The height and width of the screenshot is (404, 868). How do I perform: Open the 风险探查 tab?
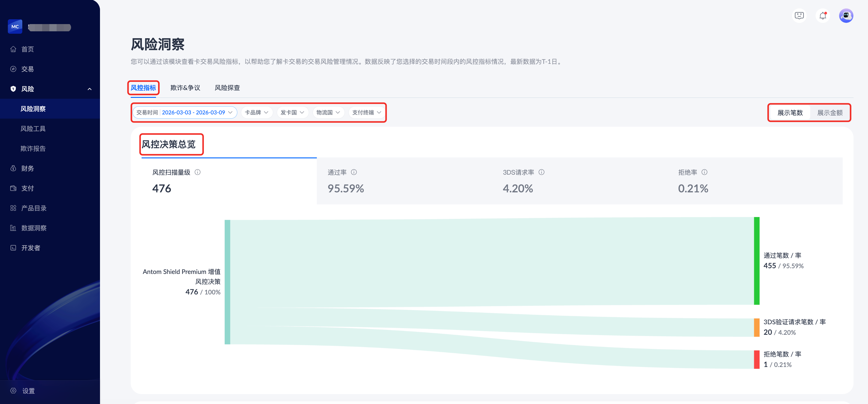[227, 88]
